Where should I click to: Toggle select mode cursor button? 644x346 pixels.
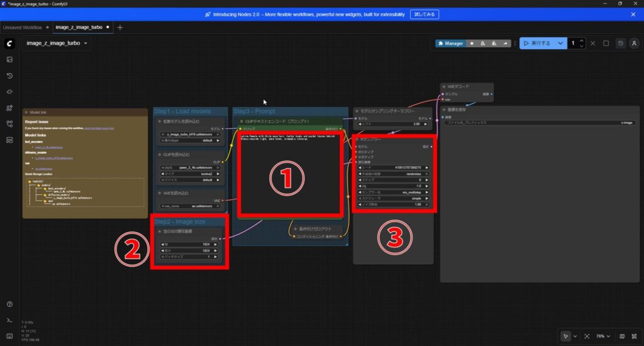click(x=567, y=336)
